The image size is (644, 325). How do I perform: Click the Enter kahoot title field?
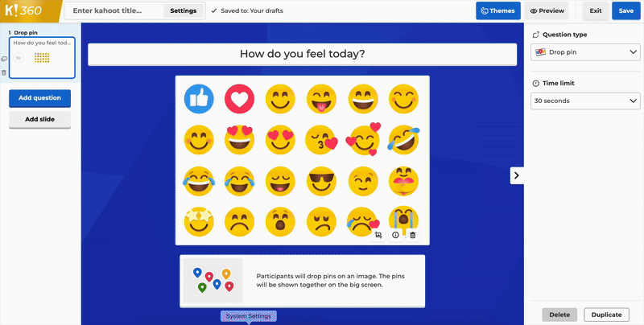coord(113,11)
